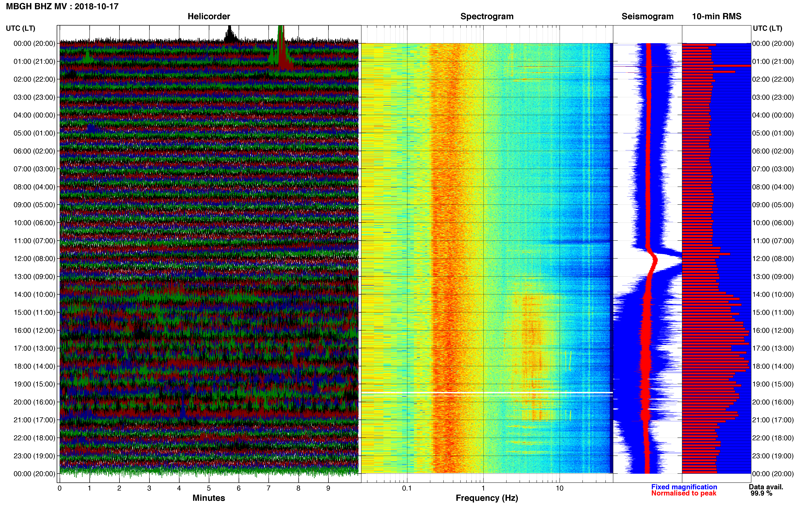Screen dimensions: 812x508
Task: Select the Helicorder panel heading
Action: point(209,16)
